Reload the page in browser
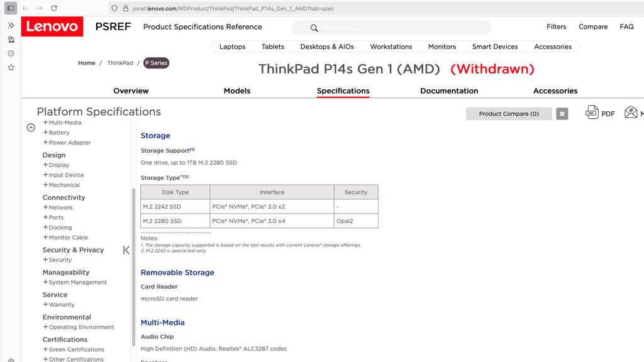 [x=54, y=8]
